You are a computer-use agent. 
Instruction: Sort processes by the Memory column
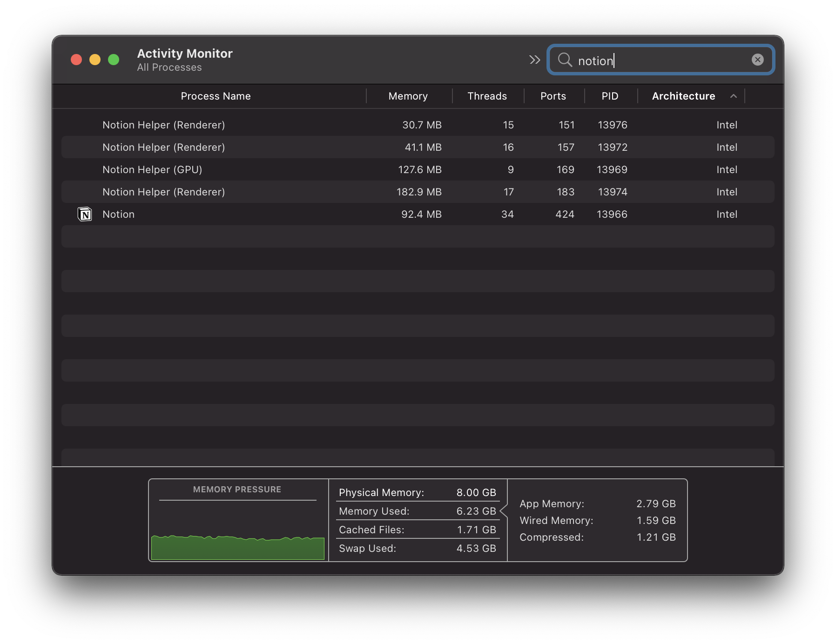[x=408, y=96]
